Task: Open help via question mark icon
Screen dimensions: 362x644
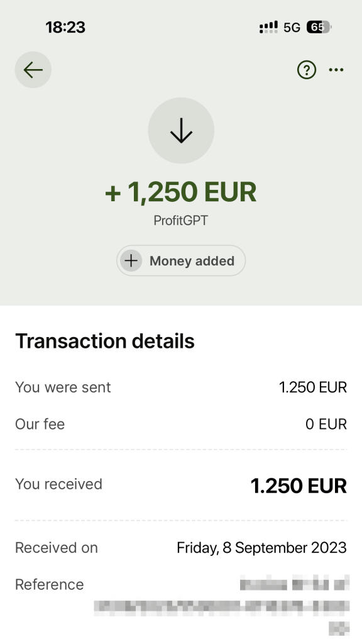Action: pyautogui.click(x=307, y=70)
